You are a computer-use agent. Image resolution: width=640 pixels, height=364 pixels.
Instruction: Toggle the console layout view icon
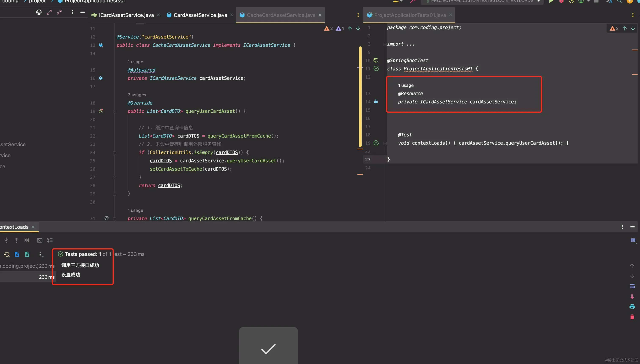pyautogui.click(x=633, y=240)
